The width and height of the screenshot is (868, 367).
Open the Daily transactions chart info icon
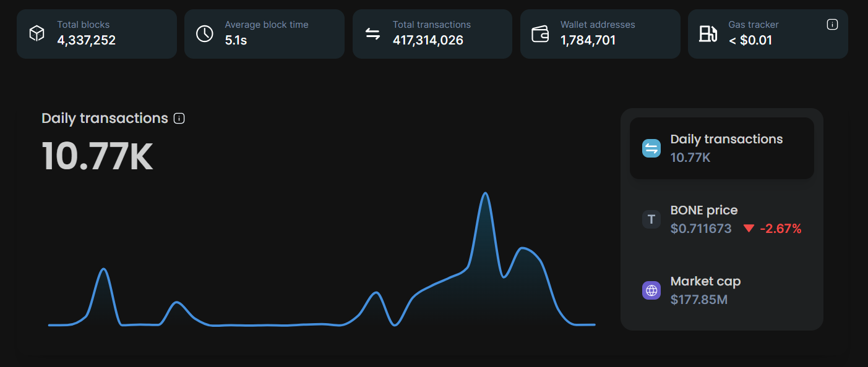[x=179, y=118]
